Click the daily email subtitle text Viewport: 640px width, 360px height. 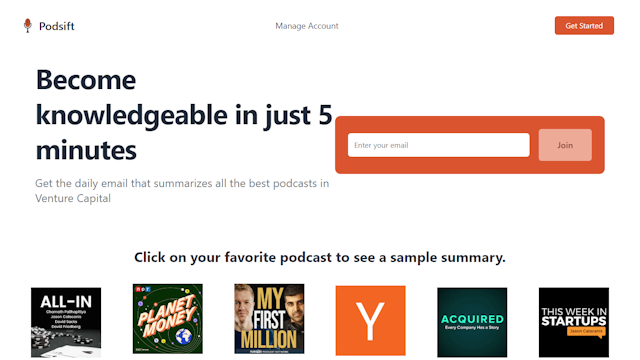(x=182, y=191)
